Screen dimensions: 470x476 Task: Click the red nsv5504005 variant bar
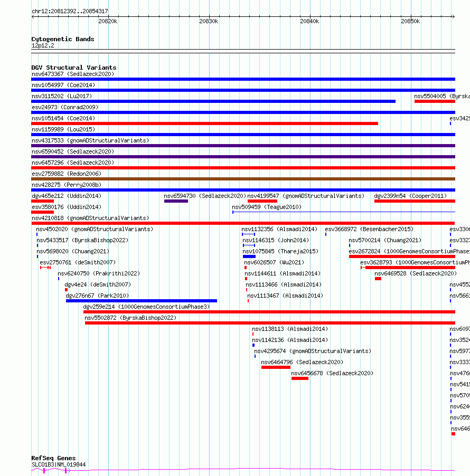click(x=435, y=101)
